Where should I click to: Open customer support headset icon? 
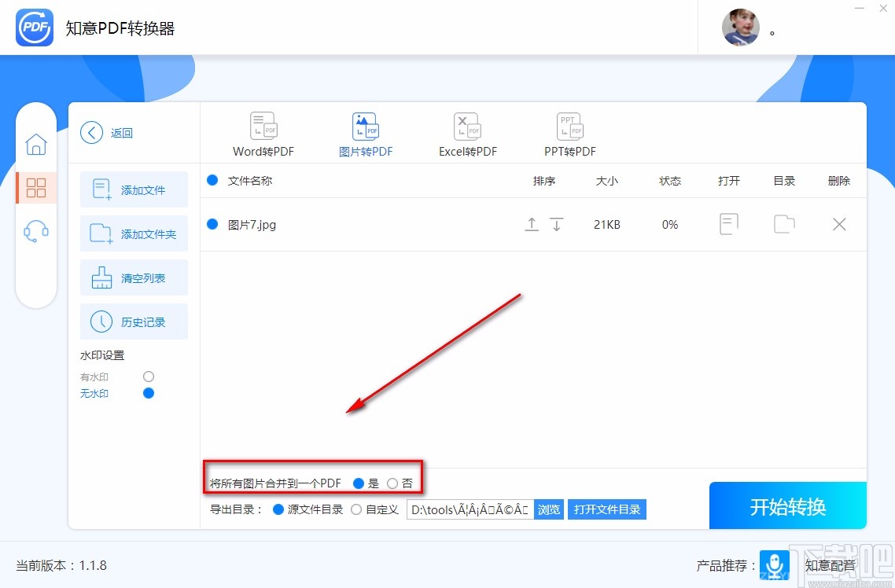(36, 229)
